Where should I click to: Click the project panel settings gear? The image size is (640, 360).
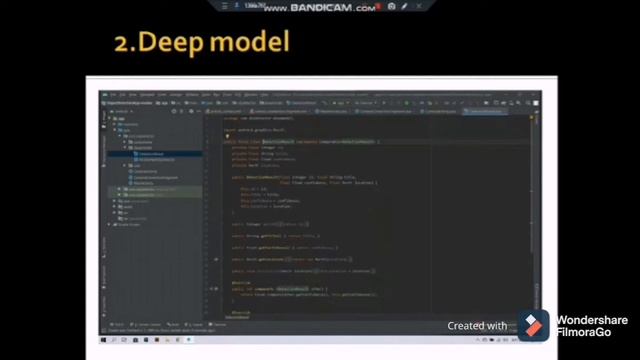coord(191,111)
